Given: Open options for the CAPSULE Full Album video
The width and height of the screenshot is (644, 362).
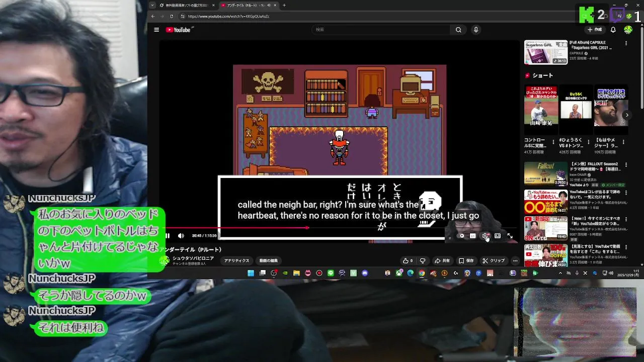Looking at the screenshot, I should click(x=626, y=44).
